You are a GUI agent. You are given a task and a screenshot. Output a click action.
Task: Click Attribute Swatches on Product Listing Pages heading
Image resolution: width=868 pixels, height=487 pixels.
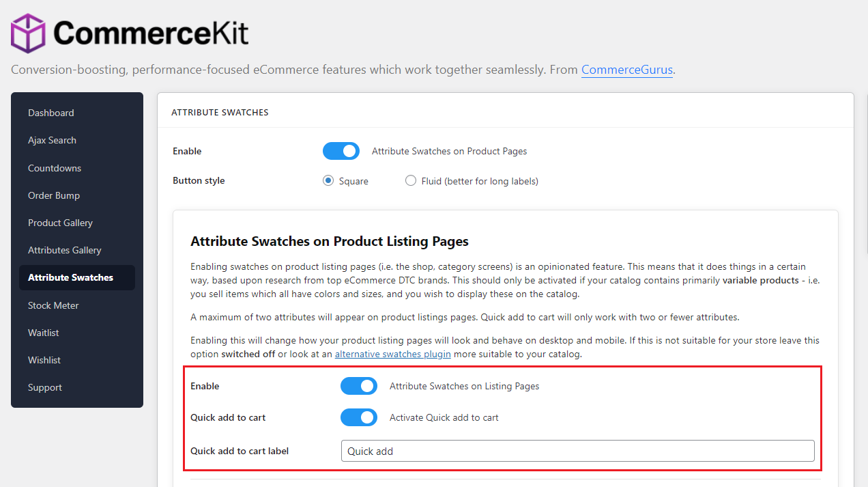[x=330, y=241]
